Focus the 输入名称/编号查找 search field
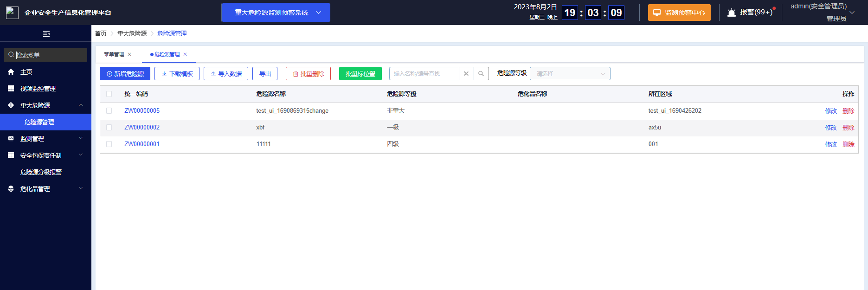The image size is (868, 290). [424, 73]
